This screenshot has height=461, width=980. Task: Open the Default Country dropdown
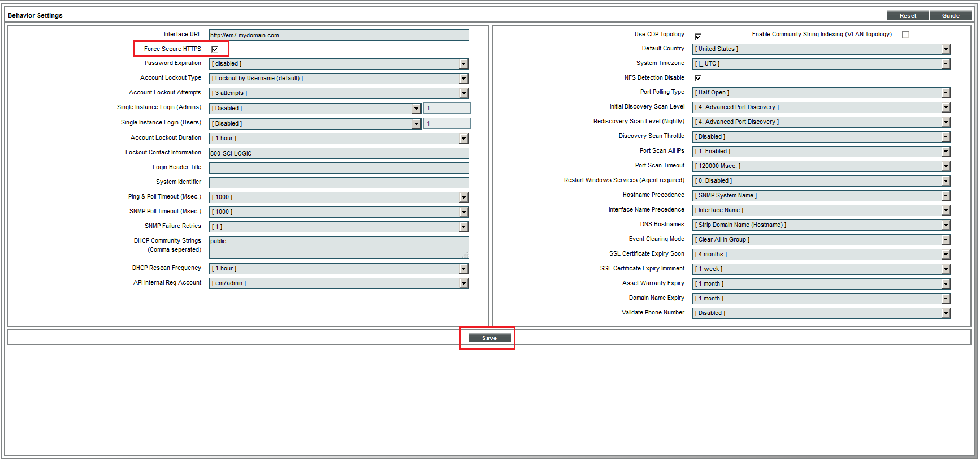pyautogui.click(x=822, y=49)
